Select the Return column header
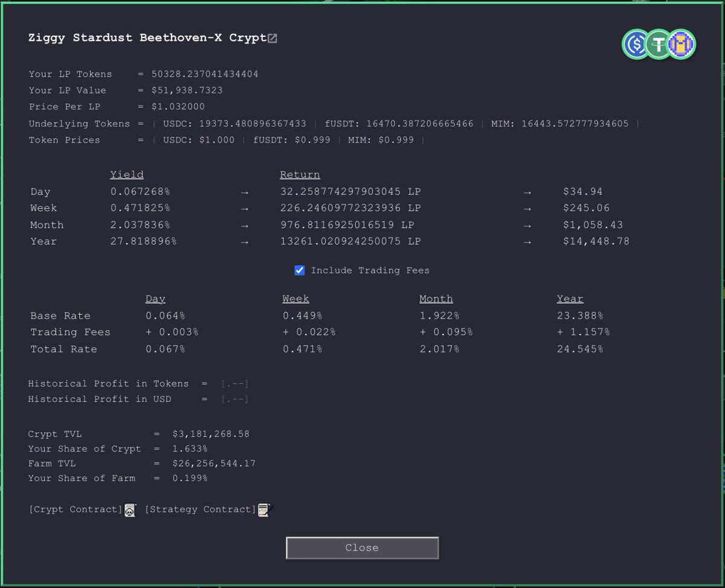 pyautogui.click(x=300, y=174)
